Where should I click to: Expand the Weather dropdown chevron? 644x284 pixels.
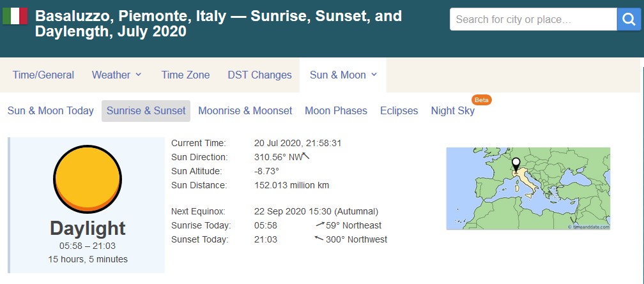[x=138, y=75]
